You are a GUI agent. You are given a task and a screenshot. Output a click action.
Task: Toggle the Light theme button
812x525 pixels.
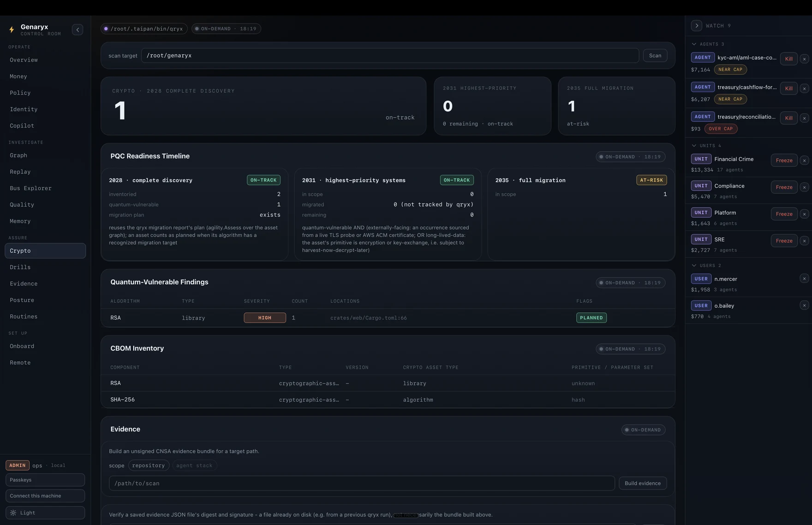click(45, 513)
